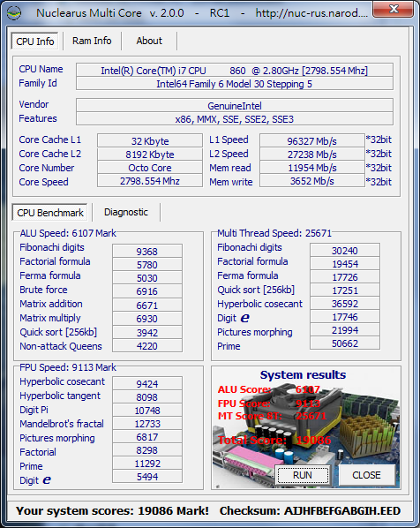420x528 pixels.
Task: Click Non-attack Queens score 4220
Action: pyautogui.click(x=147, y=346)
